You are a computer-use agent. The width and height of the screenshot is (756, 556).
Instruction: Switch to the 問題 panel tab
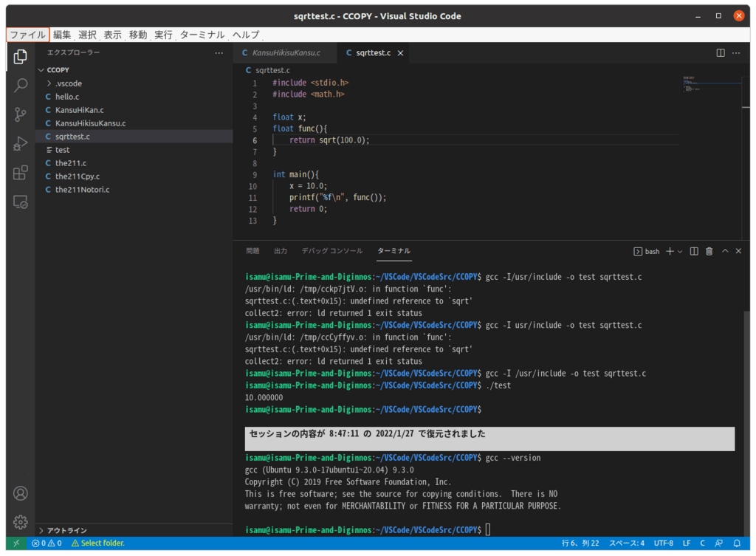point(252,251)
